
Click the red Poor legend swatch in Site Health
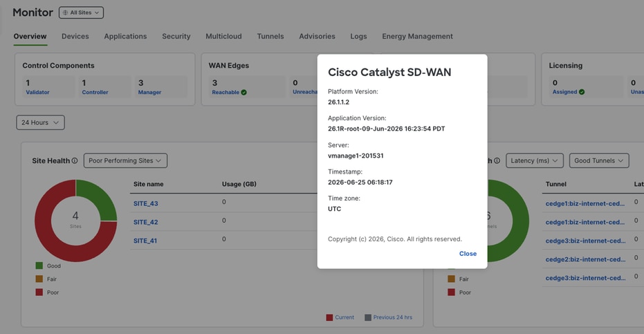pos(39,292)
